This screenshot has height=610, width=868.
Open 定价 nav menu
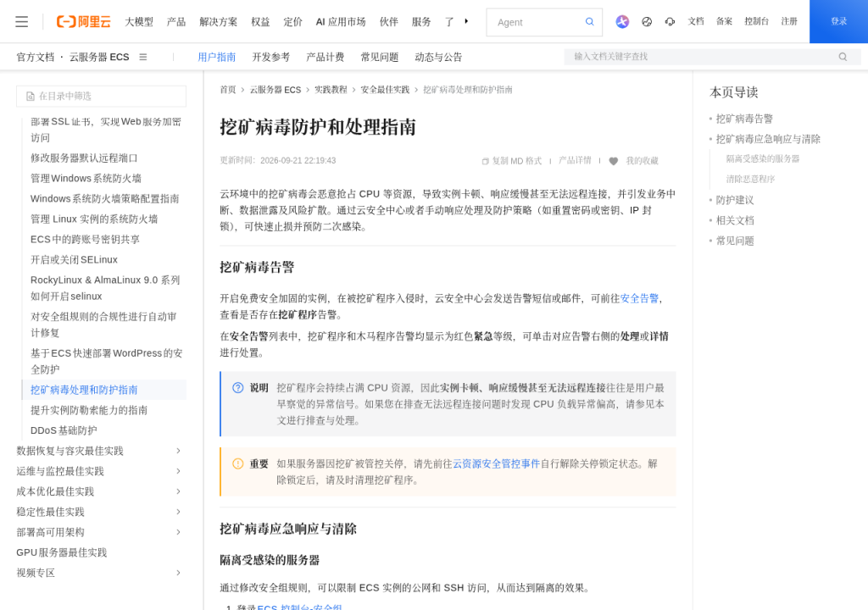(292, 21)
